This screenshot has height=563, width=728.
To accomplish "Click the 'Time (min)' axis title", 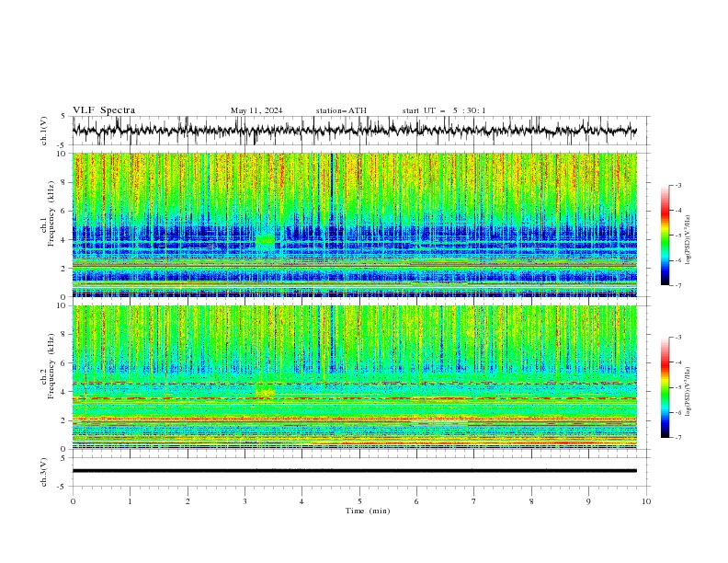I will click(368, 511).
